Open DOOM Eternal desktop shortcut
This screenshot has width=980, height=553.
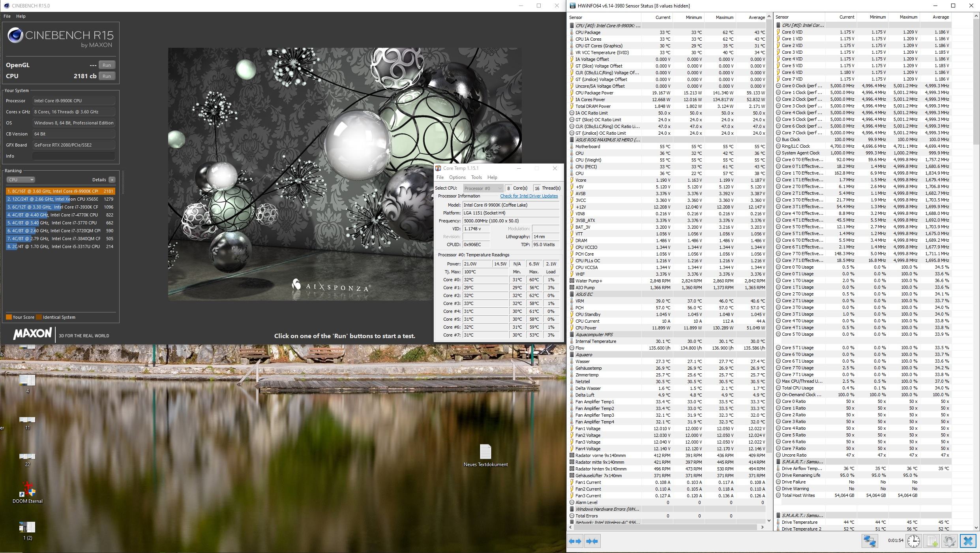pyautogui.click(x=28, y=492)
